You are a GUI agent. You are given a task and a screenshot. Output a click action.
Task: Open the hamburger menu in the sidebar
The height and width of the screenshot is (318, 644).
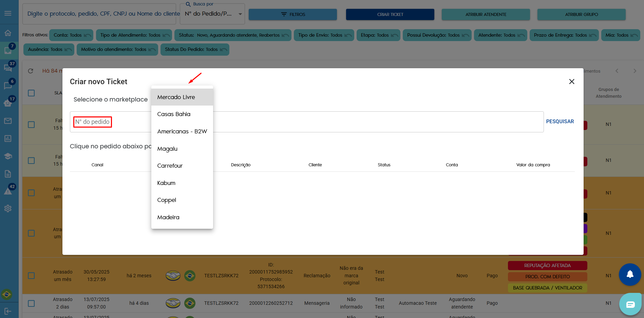pyautogui.click(x=8, y=13)
